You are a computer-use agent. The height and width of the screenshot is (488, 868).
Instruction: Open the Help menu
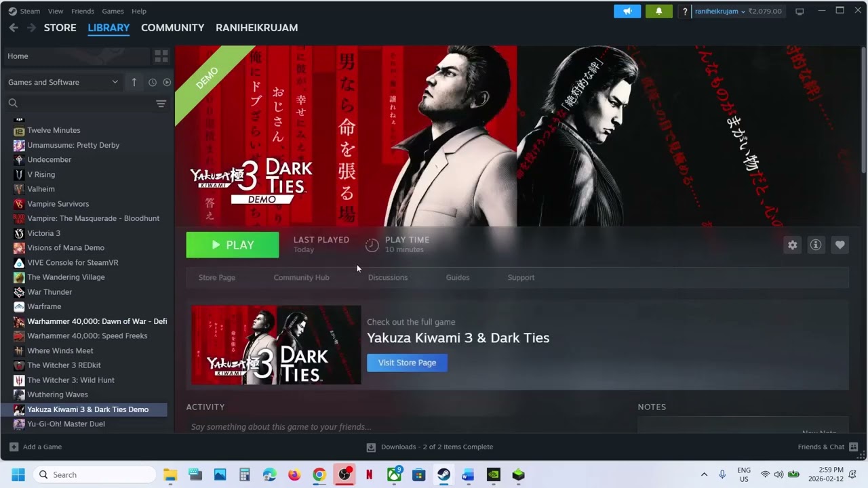[139, 12]
